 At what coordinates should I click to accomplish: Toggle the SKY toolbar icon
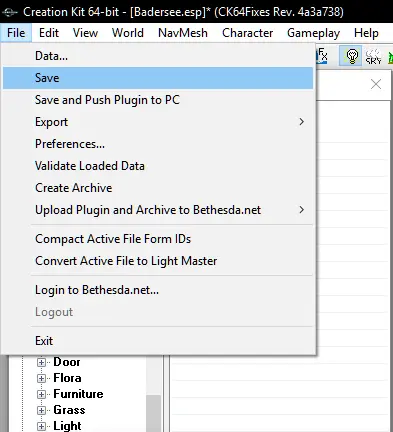(x=373, y=56)
